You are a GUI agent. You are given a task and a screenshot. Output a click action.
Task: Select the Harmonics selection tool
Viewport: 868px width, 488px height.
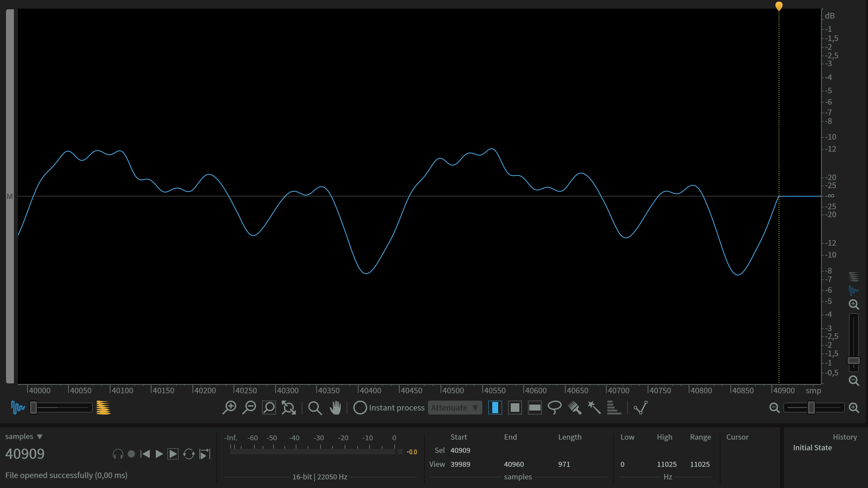(614, 408)
